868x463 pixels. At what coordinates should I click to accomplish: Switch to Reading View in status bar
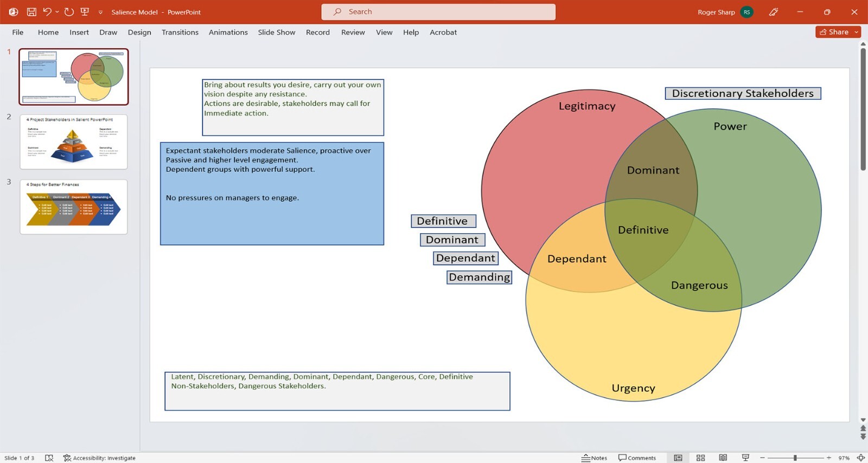pos(723,458)
